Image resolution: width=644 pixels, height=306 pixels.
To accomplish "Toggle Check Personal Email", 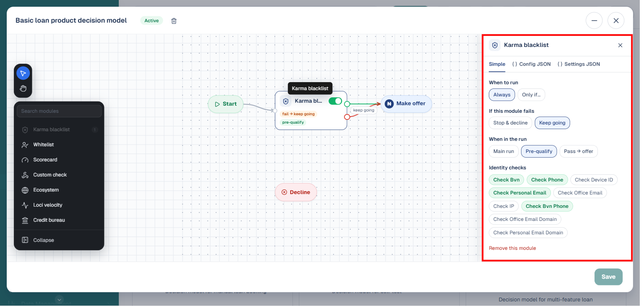I will click(x=520, y=193).
